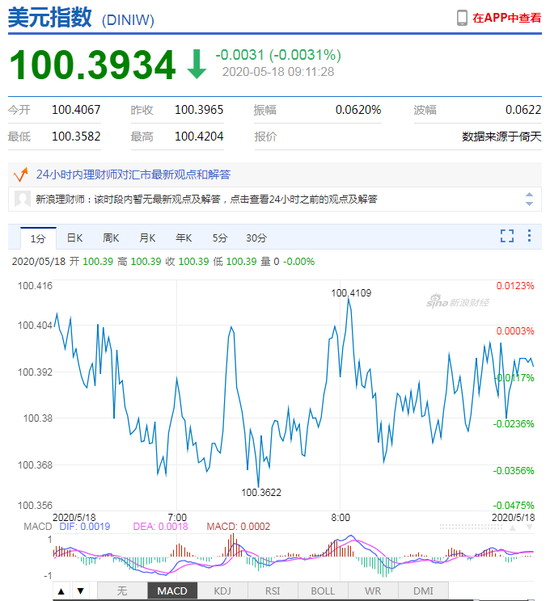Click the change value -0.0031 (-0.0031%)

tap(278, 55)
